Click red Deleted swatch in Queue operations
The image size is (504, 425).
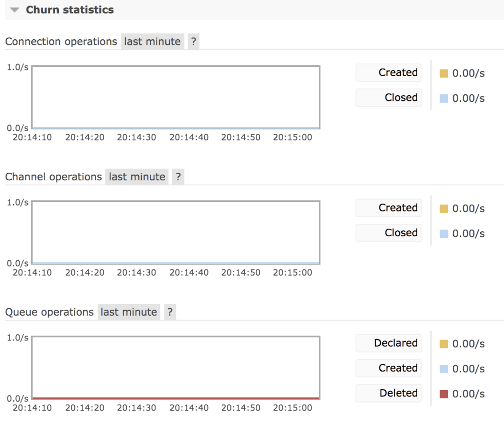point(444,394)
